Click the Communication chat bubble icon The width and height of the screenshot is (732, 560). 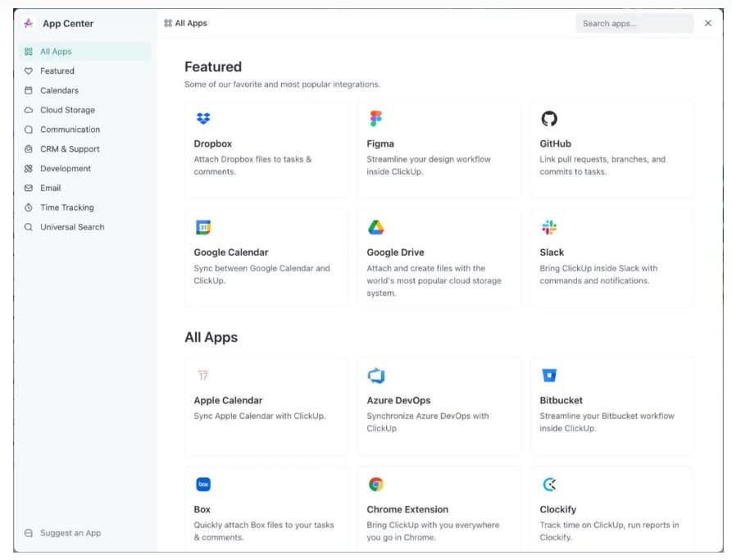point(29,130)
